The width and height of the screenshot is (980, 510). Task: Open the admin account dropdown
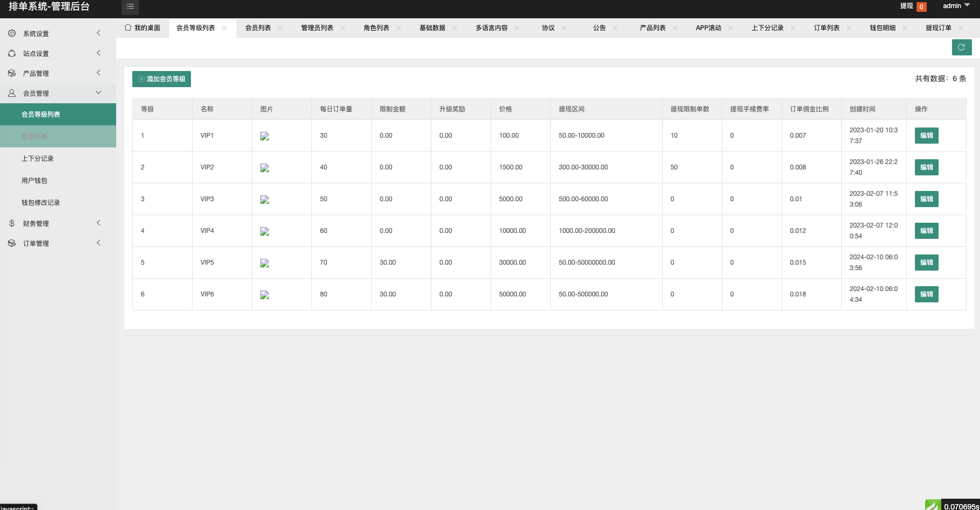pyautogui.click(x=956, y=6)
